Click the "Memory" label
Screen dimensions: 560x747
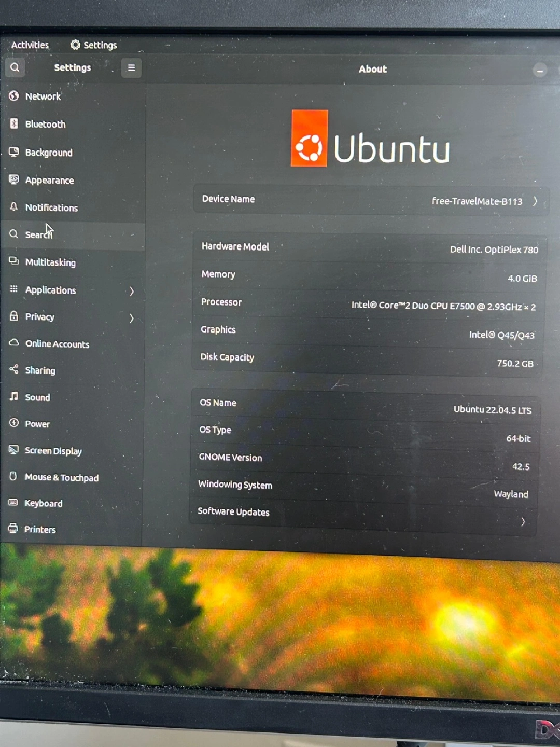point(218,274)
